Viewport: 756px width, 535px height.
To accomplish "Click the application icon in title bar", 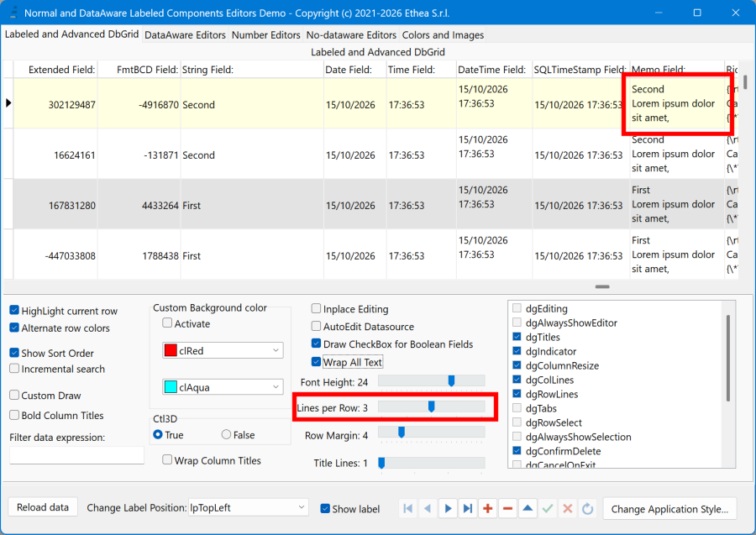I will pos(13,13).
